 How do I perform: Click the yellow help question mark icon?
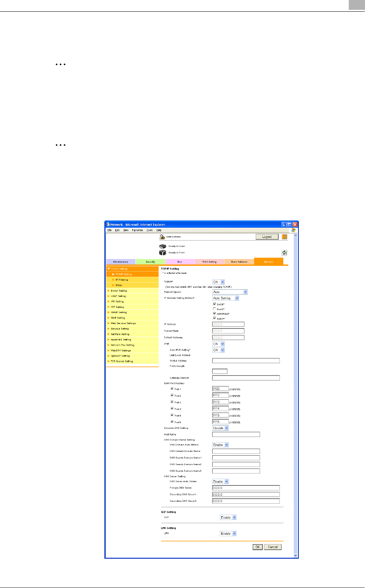point(284,237)
